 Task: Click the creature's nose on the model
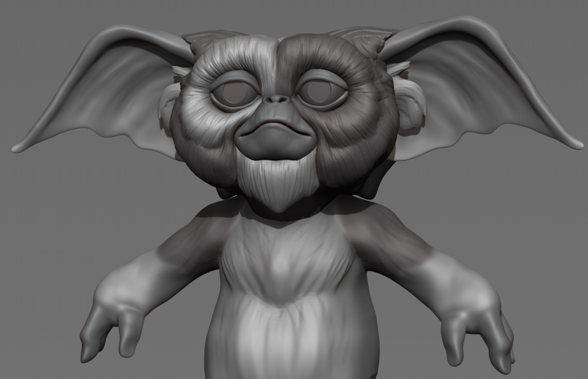coord(277,99)
